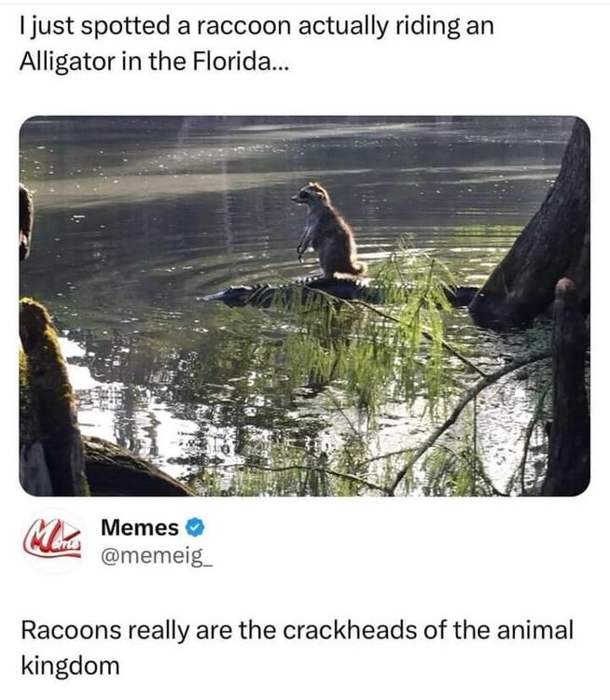Click the standing raccoon in the photo
This screenshot has height=700, width=610.
(x=328, y=231)
